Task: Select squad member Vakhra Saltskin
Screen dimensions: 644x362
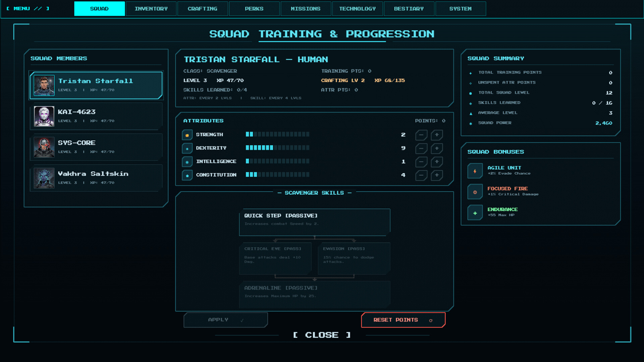Action: point(96,178)
